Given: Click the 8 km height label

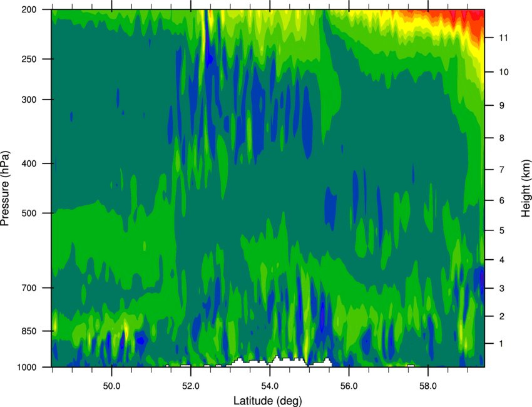Looking at the screenshot, I should (x=502, y=138).
